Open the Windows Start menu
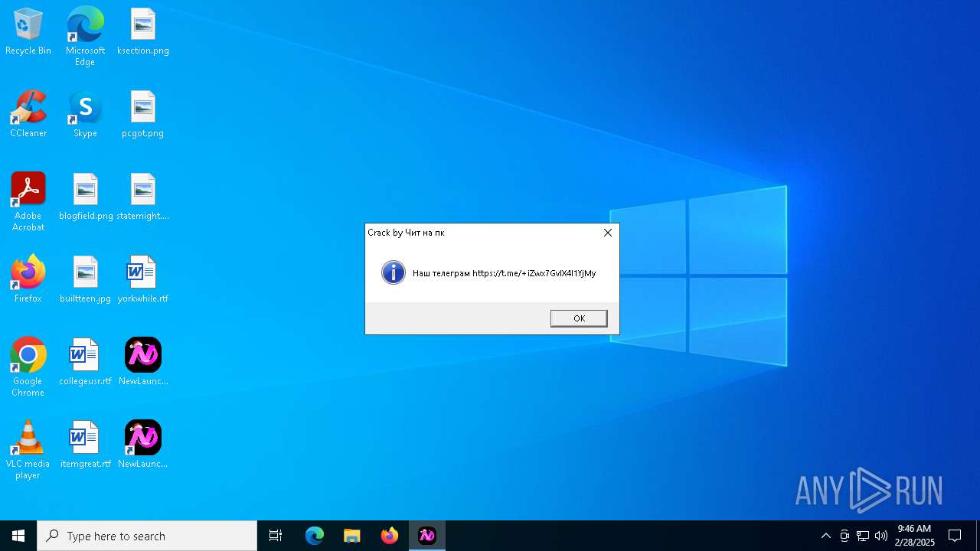Image resolution: width=980 pixels, height=551 pixels. click(x=18, y=536)
